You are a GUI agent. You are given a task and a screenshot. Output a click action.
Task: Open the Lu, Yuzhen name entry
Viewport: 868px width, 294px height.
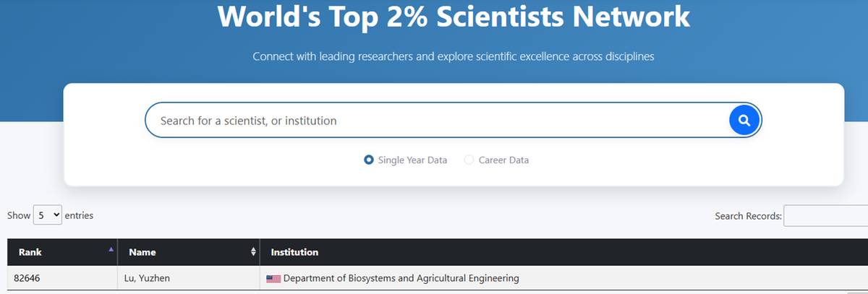point(149,278)
